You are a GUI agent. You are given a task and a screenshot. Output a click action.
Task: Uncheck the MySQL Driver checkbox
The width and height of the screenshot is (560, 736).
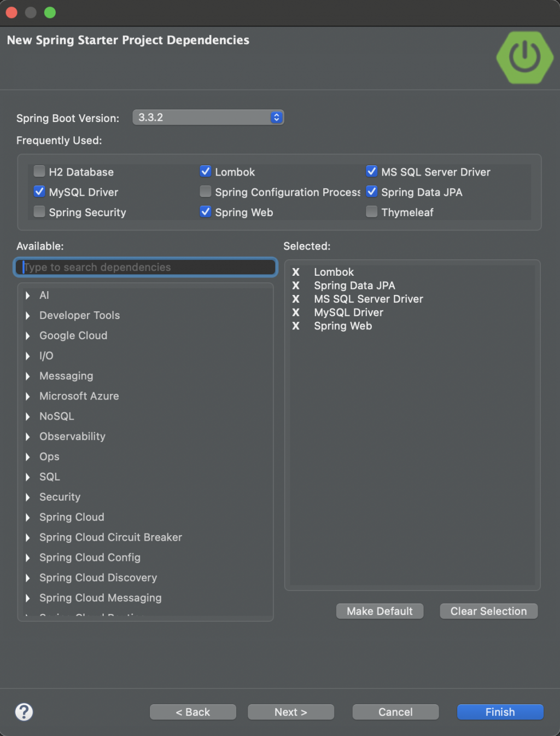point(39,192)
